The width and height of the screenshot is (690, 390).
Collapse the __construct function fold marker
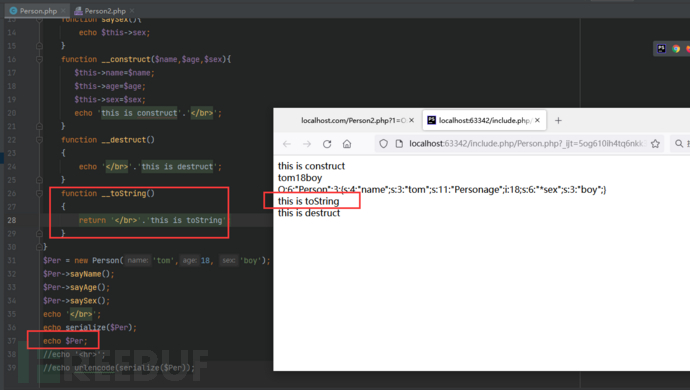39,59
